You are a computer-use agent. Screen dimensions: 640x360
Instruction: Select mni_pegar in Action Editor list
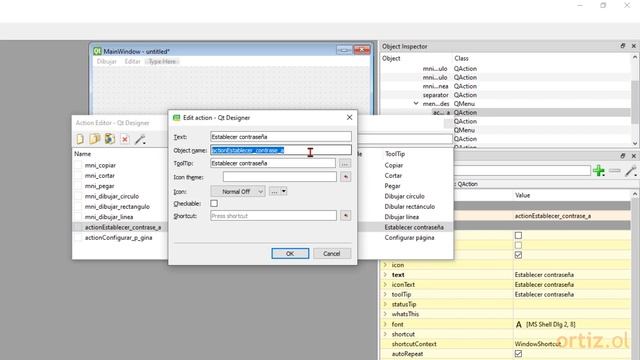(100, 186)
